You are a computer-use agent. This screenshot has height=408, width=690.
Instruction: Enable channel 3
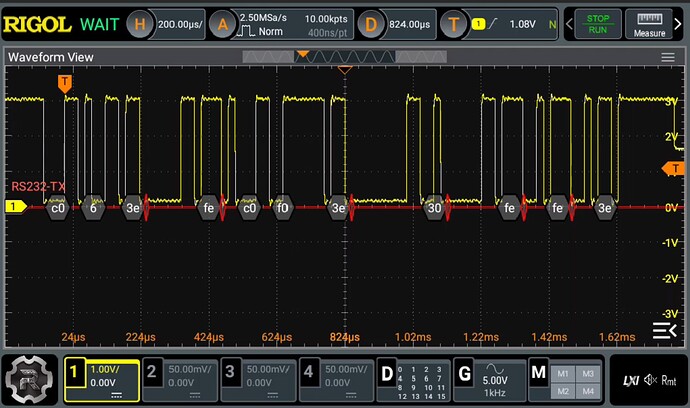pos(258,380)
